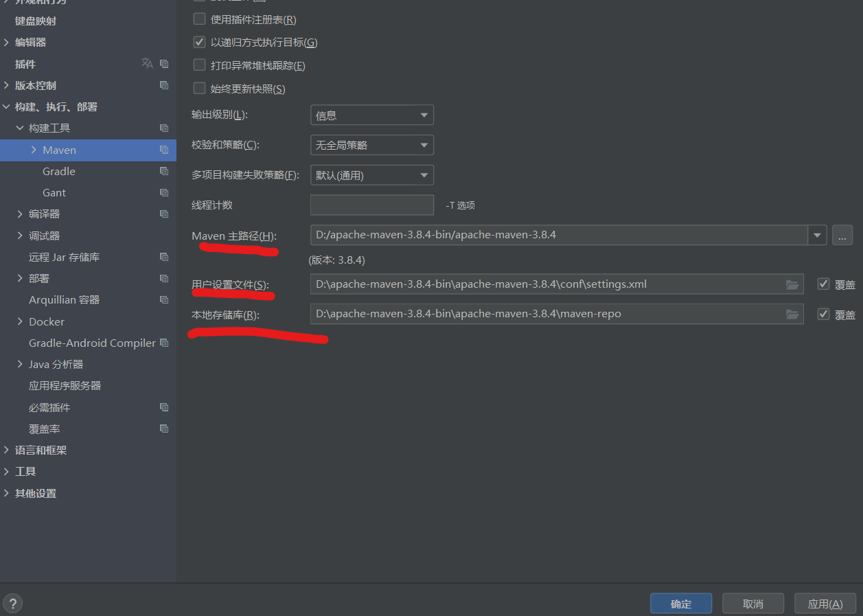Toggle 使用插件注册表 checkbox
863x616 pixels.
199,19
